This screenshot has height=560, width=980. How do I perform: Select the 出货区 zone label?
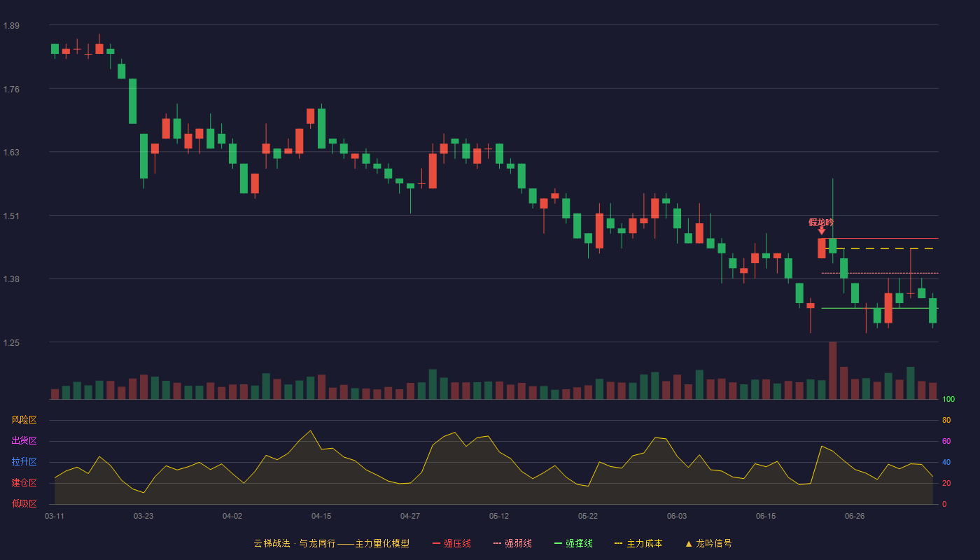[24, 441]
